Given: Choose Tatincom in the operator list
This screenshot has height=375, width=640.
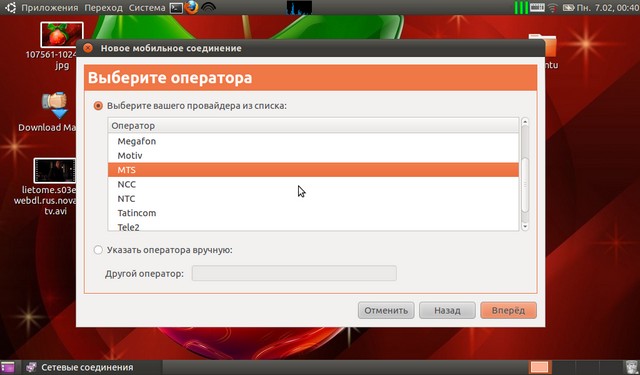Looking at the screenshot, I should point(313,213).
